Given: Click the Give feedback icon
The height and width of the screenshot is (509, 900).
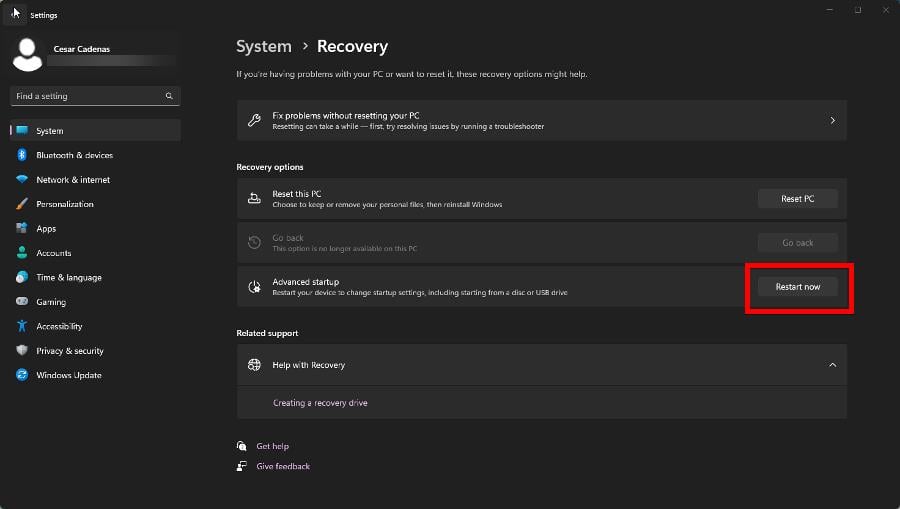Looking at the screenshot, I should 242,466.
